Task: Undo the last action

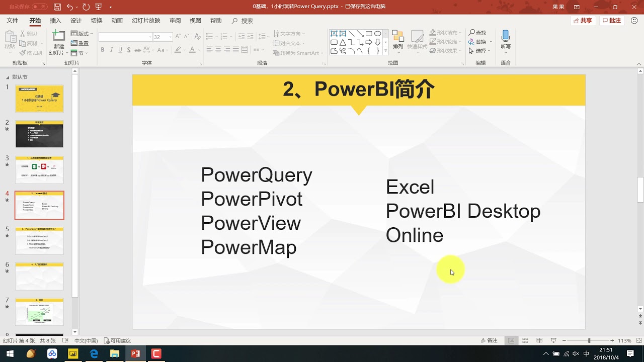Action: (70, 7)
